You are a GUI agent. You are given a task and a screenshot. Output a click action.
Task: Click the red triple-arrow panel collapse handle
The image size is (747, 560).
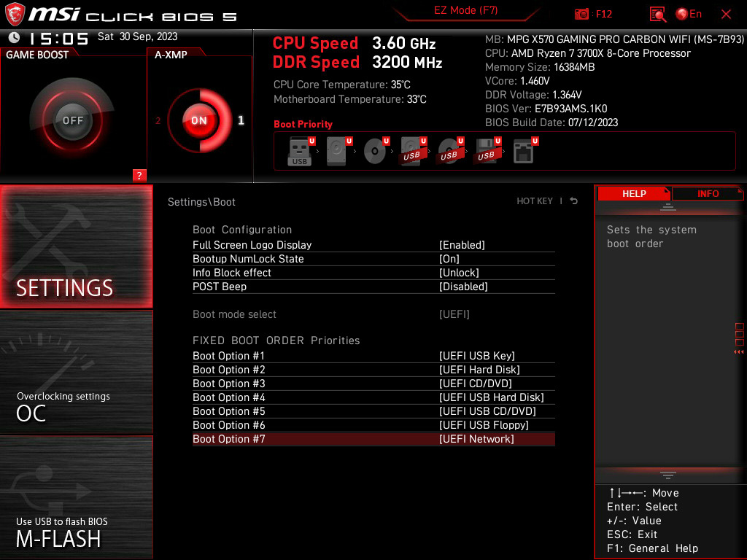(739, 352)
